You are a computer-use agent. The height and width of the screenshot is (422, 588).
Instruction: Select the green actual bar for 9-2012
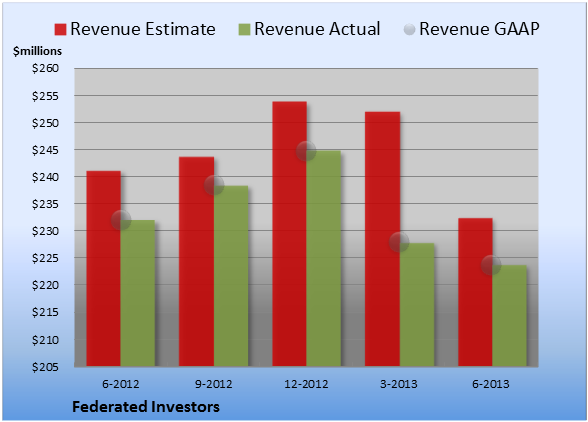(x=231, y=276)
